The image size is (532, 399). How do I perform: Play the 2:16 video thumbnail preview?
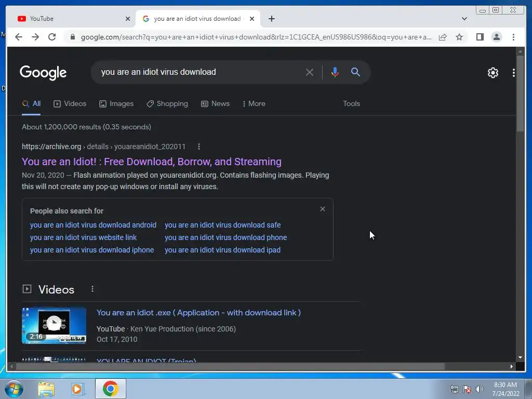54,326
